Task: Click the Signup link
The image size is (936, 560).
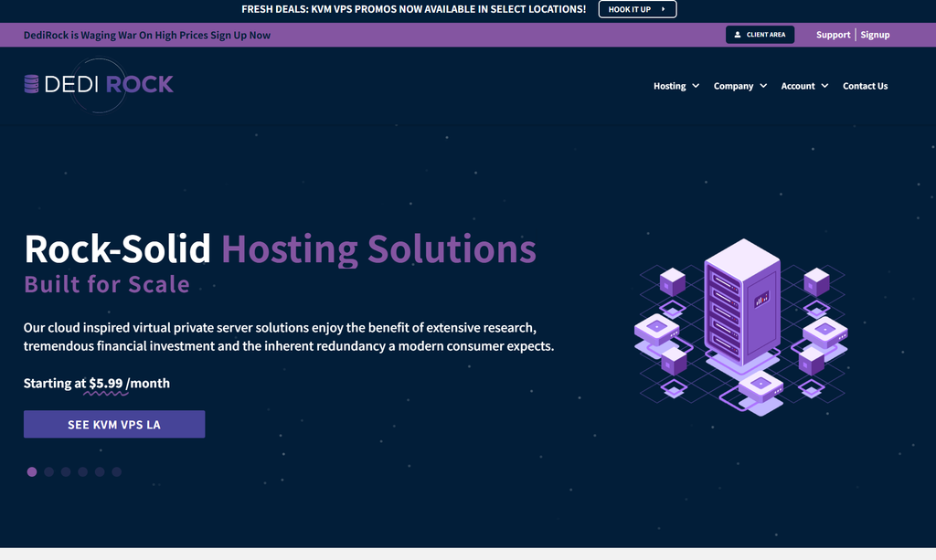Action: pyautogui.click(x=875, y=35)
